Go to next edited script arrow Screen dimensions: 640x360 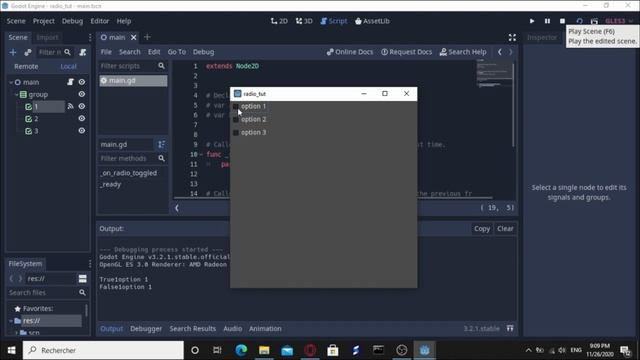511,52
